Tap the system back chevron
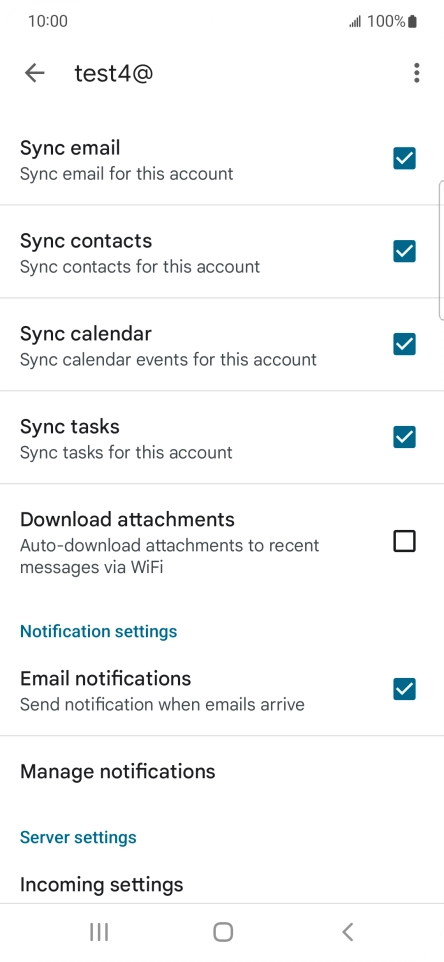Screen dimensions: 444x962 tap(347, 932)
